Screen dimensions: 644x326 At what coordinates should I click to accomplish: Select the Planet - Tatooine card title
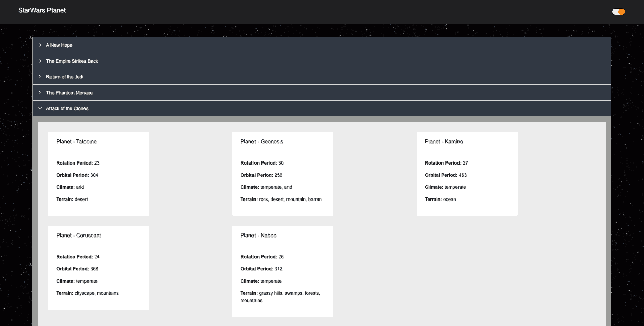[x=76, y=142]
